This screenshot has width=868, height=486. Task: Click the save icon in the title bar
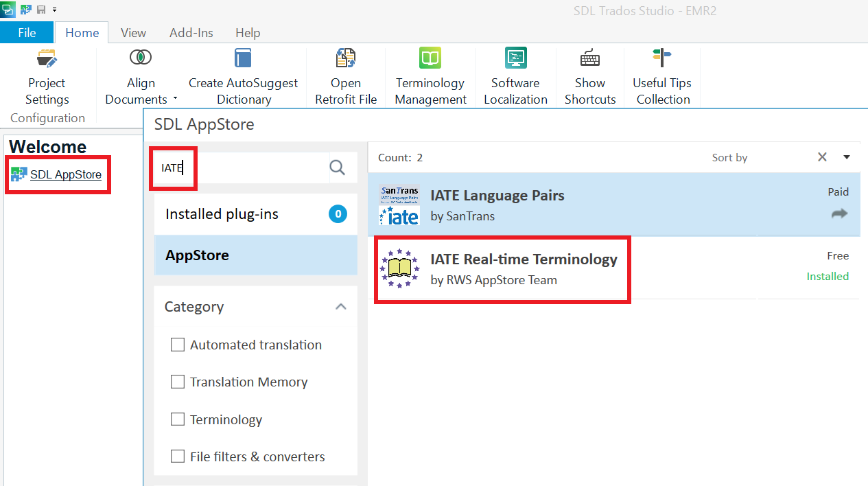click(x=41, y=10)
